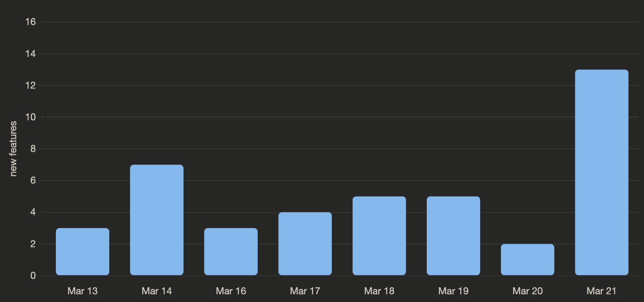Select the Mar 14 bar showing 7 features

[157, 220]
